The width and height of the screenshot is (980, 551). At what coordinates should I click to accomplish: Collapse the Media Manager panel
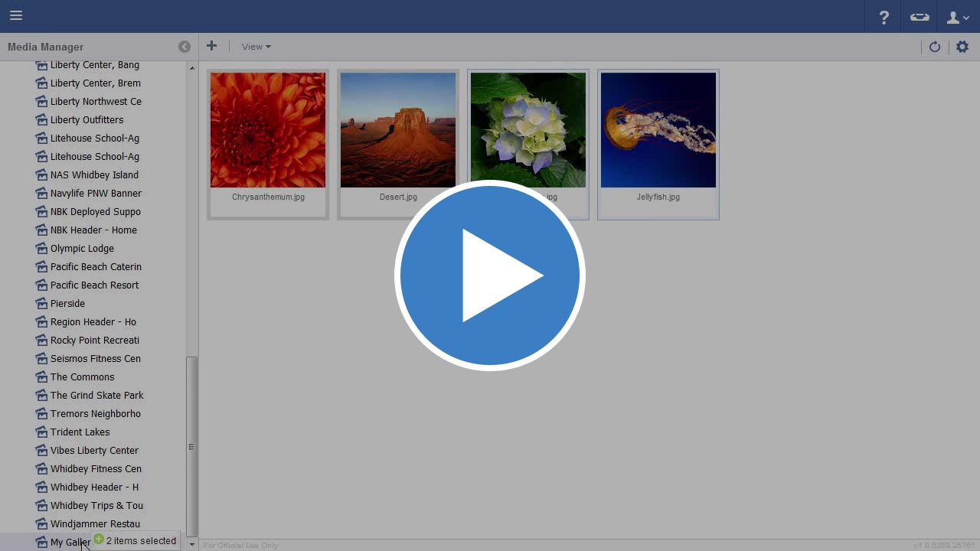pos(185,47)
